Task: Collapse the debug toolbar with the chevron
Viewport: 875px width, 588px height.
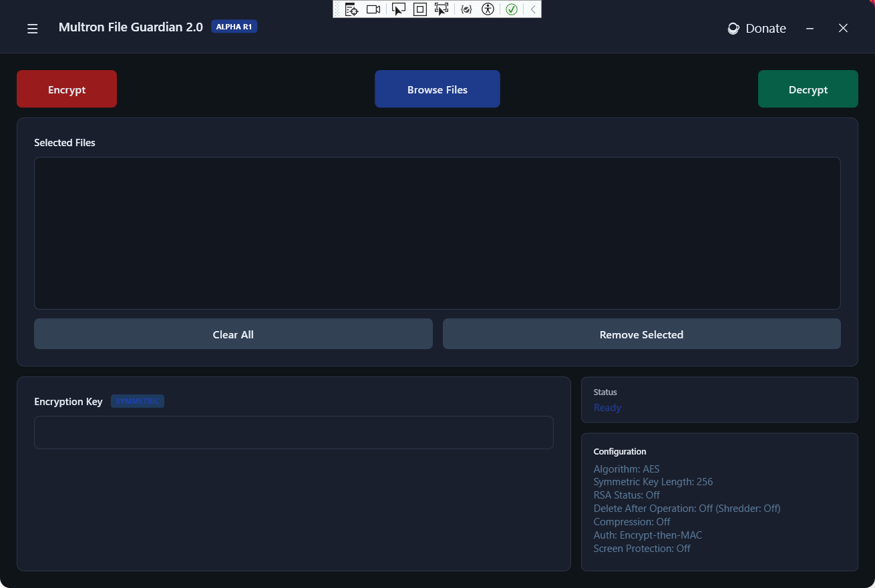Action: coord(533,9)
